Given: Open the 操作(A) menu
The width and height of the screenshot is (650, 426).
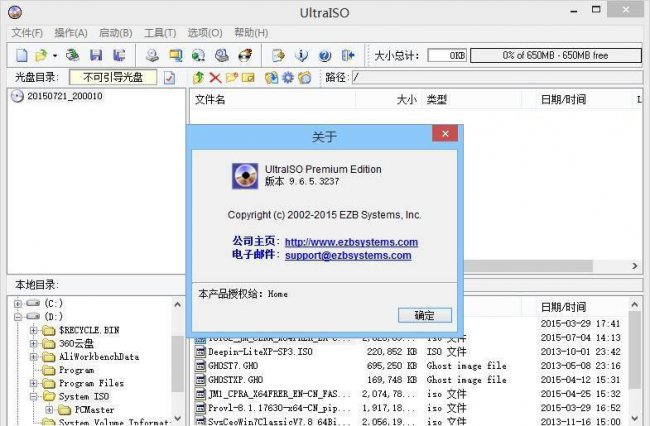Looking at the screenshot, I should click(x=71, y=33).
